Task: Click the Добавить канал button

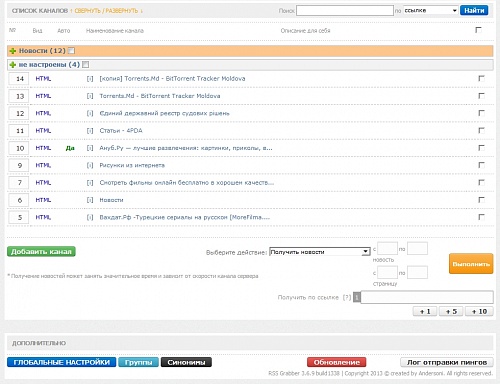Action: (41, 252)
